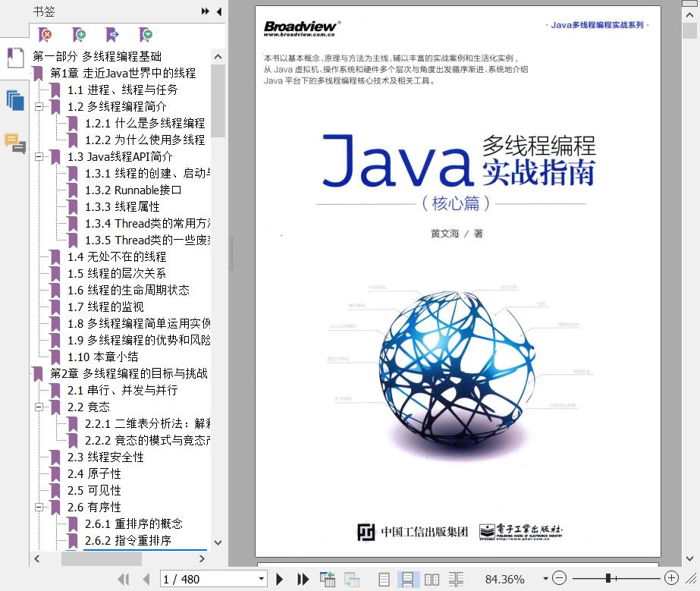This screenshot has width=700, height=591.
Task: Click the zoom slider handle
Action: (x=607, y=579)
